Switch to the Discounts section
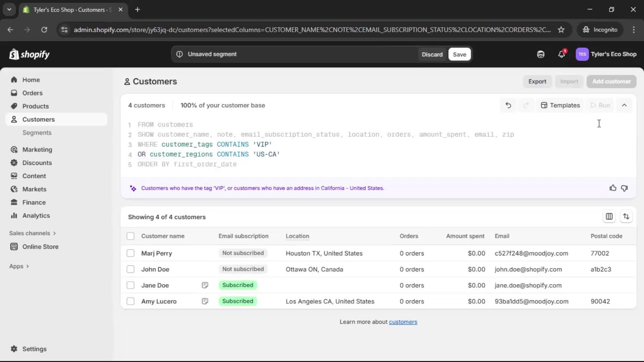Image resolution: width=644 pixels, height=362 pixels. [37, 163]
